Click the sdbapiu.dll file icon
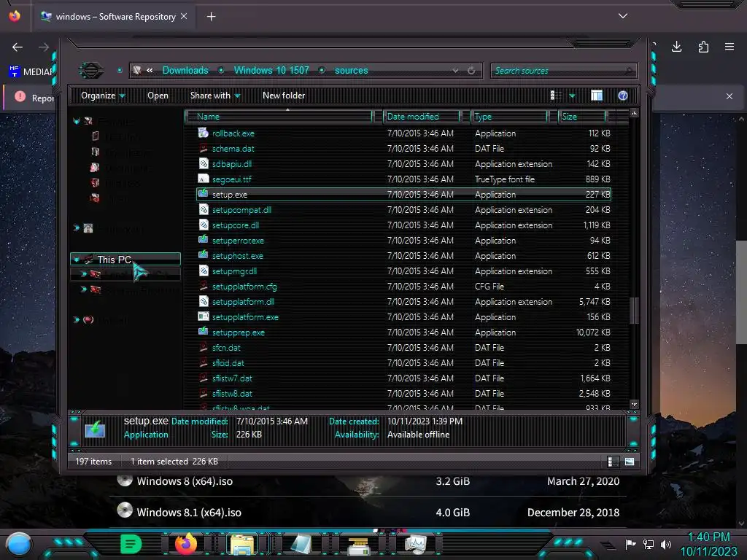This screenshot has height=560, width=747. pos(204,163)
